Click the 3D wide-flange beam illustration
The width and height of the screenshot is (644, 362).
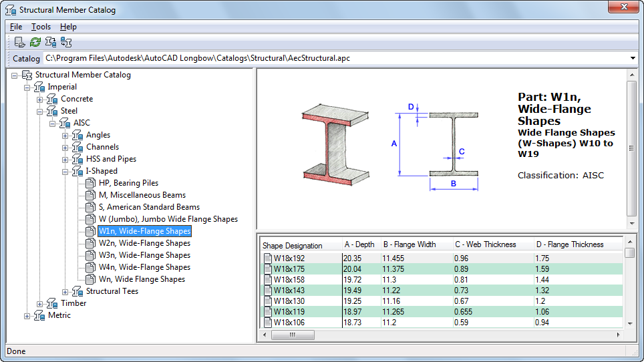click(335, 144)
